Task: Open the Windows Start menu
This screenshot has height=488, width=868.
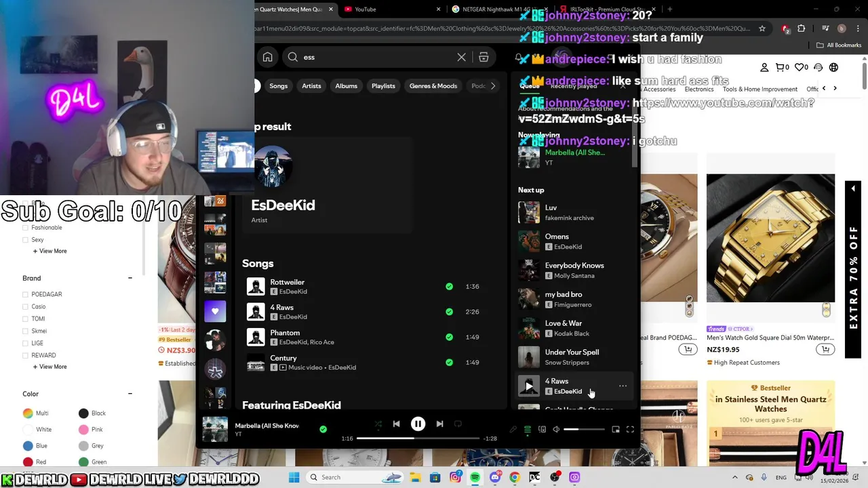Action: (294, 477)
